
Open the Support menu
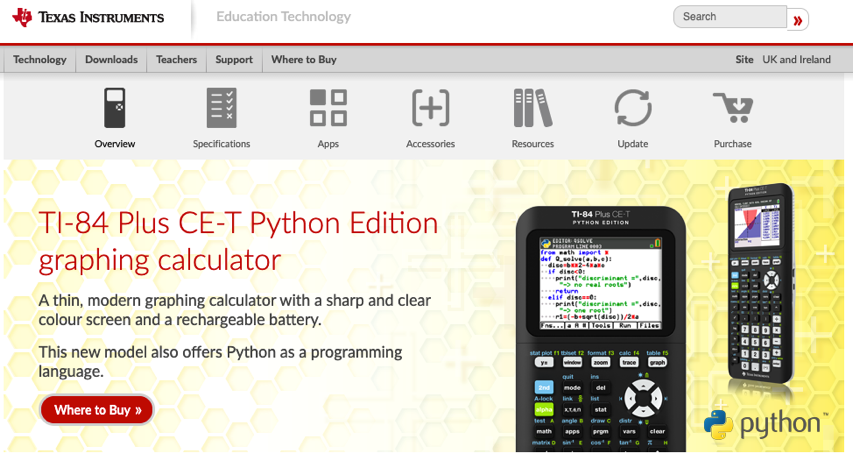coord(234,59)
